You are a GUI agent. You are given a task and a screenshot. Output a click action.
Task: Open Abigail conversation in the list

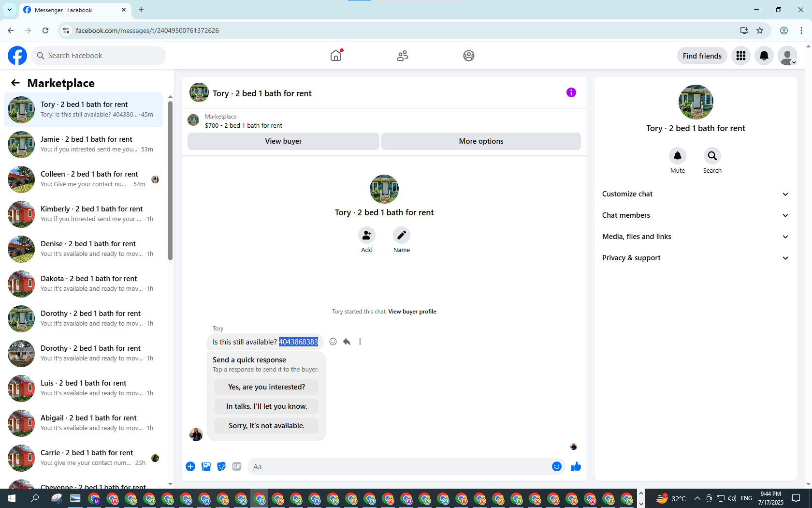(x=84, y=423)
